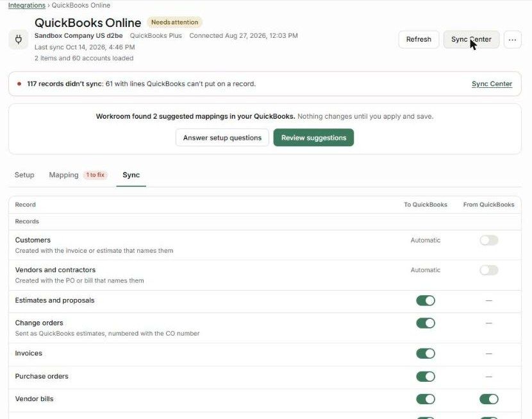This screenshot has height=419, width=532.
Task: Toggle Customers From QuickBooks switch
Action: coord(488,240)
